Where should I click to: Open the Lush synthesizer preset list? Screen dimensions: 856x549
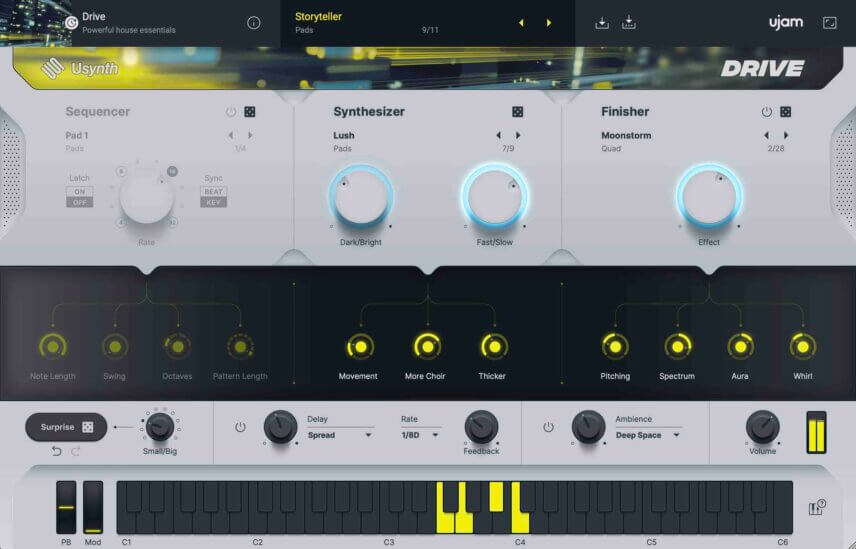click(344, 135)
